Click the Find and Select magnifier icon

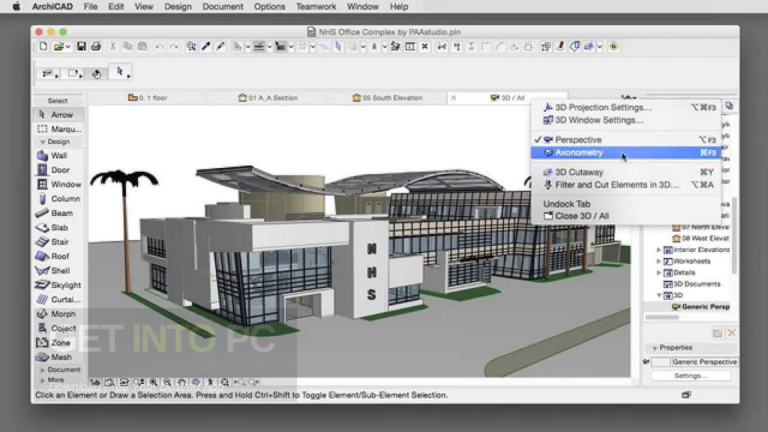(191, 47)
